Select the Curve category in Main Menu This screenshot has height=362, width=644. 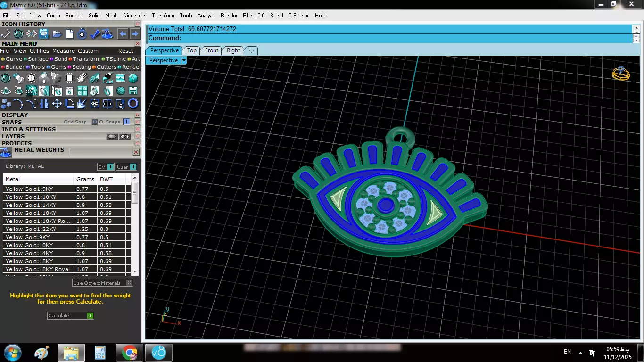11,59
